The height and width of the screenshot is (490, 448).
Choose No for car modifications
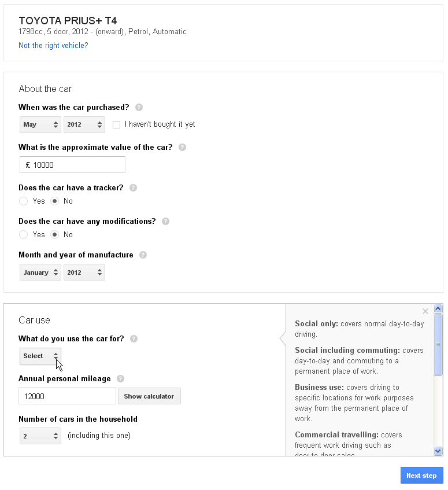55,234
